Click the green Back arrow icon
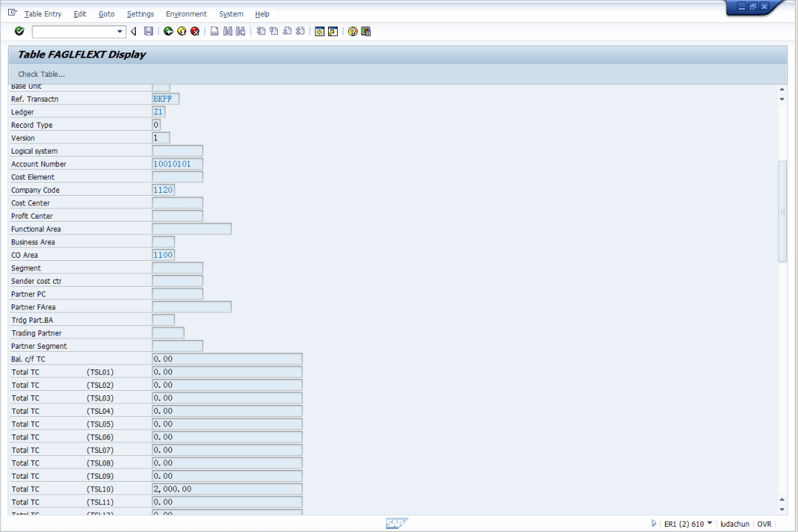798x532 pixels. [x=168, y=31]
